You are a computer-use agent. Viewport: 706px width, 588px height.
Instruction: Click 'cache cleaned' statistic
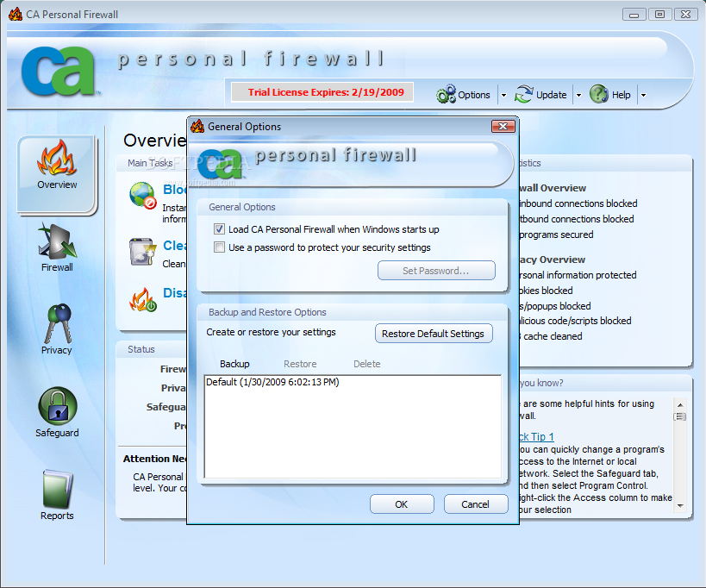pyautogui.click(x=551, y=336)
